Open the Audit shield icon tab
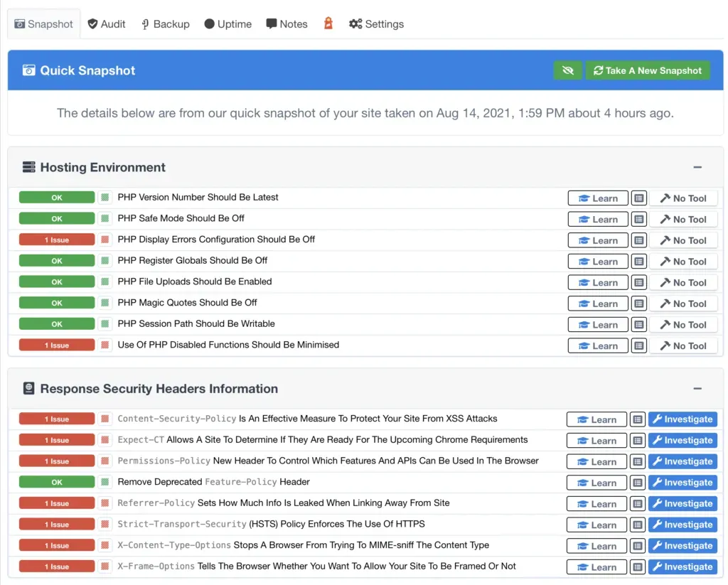 tap(93, 23)
